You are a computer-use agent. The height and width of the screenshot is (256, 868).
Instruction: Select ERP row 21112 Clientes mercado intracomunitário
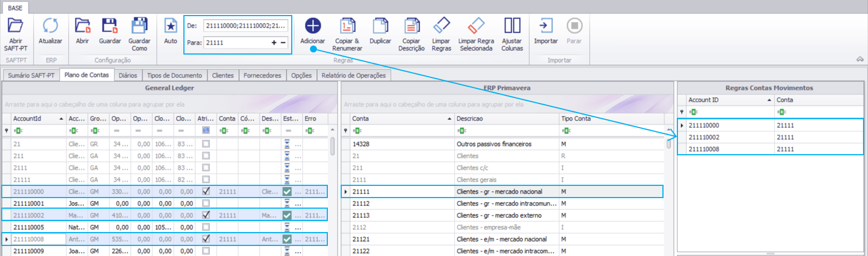[x=503, y=203]
